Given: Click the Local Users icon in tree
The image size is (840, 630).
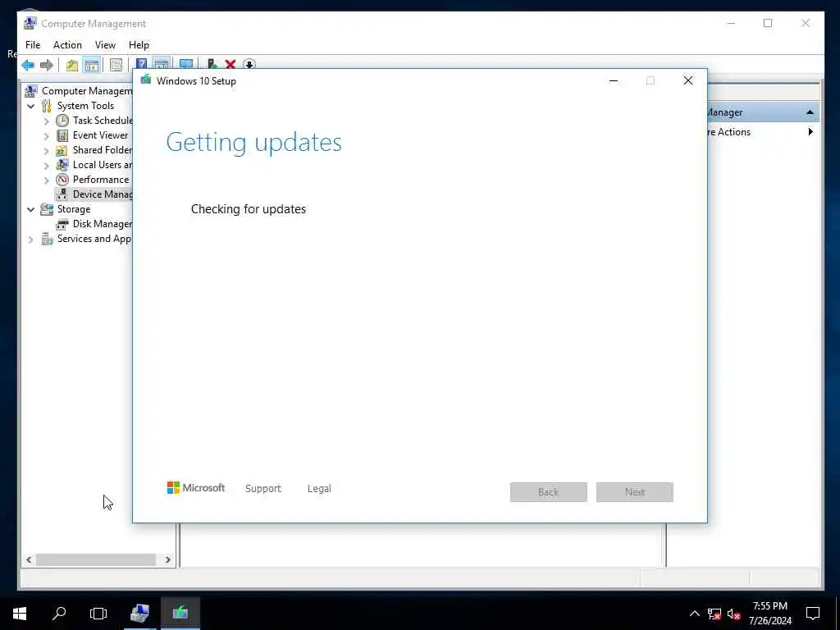Looking at the screenshot, I should pos(62,164).
